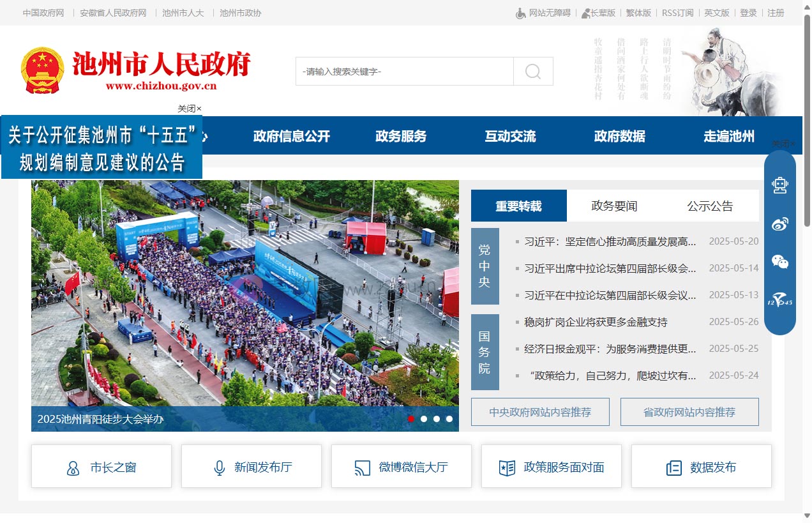Click the search magnifier icon button

533,72
